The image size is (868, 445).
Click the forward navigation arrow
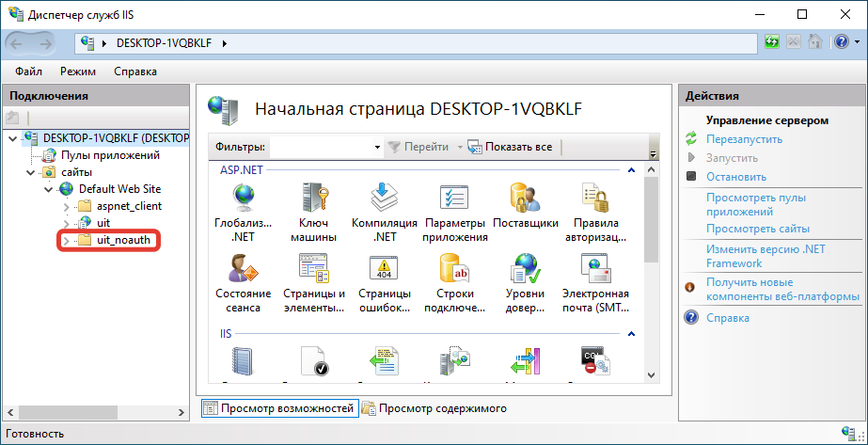coord(44,43)
